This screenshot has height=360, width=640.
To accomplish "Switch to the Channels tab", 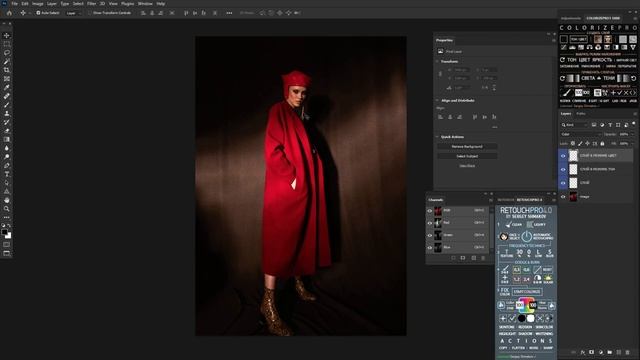I will point(436,200).
